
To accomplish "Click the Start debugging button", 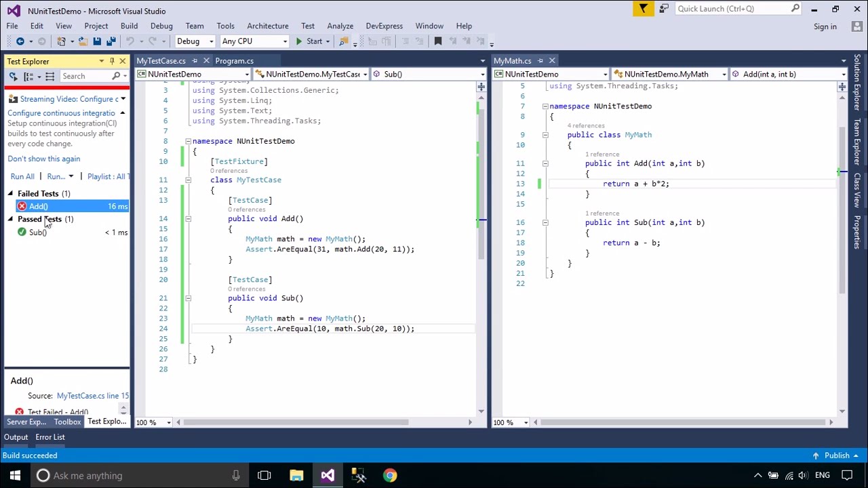I will coord(309,41).
